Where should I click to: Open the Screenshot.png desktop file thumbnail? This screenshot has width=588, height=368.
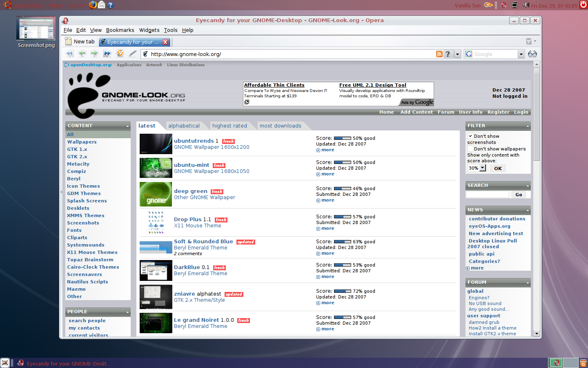pyautogui.click(x=36, y=29)
